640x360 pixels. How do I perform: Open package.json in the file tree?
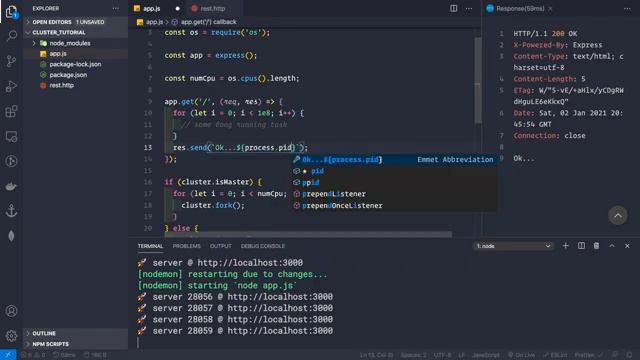76,75
